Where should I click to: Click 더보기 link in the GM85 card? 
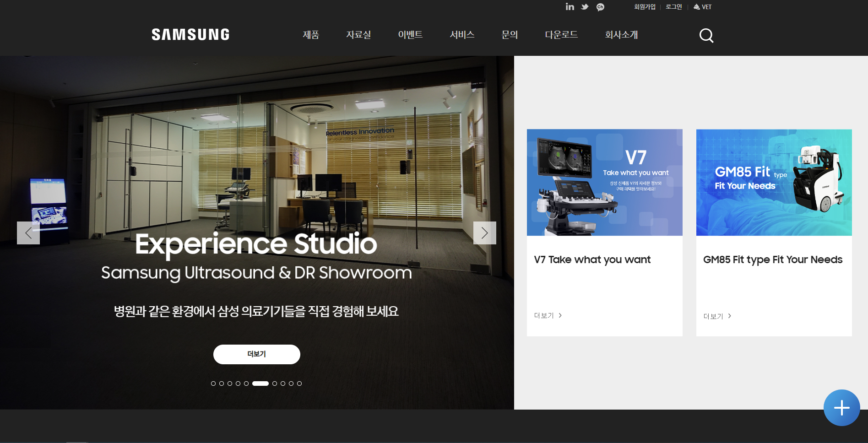pos(717,316)
